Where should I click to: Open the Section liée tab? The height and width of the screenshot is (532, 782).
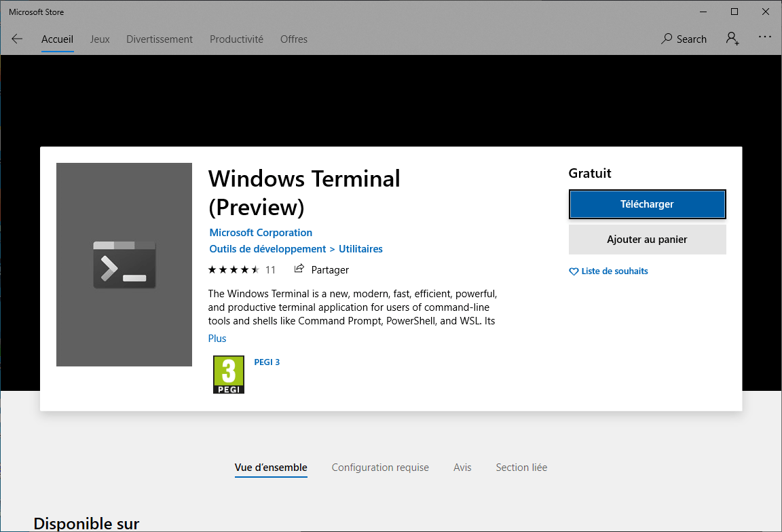(x=521, y=468)
